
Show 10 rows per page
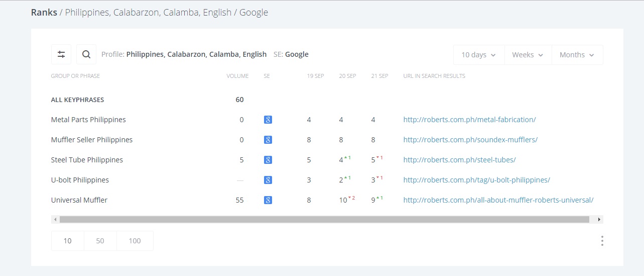[x=67, y=241]
